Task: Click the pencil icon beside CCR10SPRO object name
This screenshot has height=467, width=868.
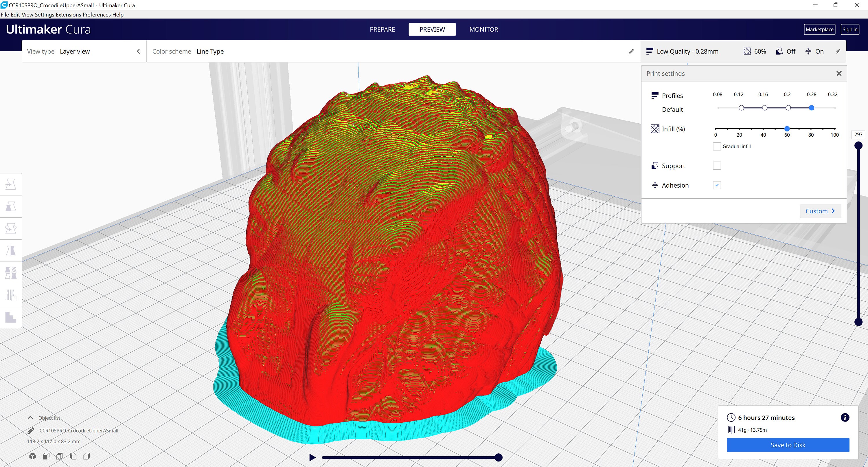Action: 31,431
